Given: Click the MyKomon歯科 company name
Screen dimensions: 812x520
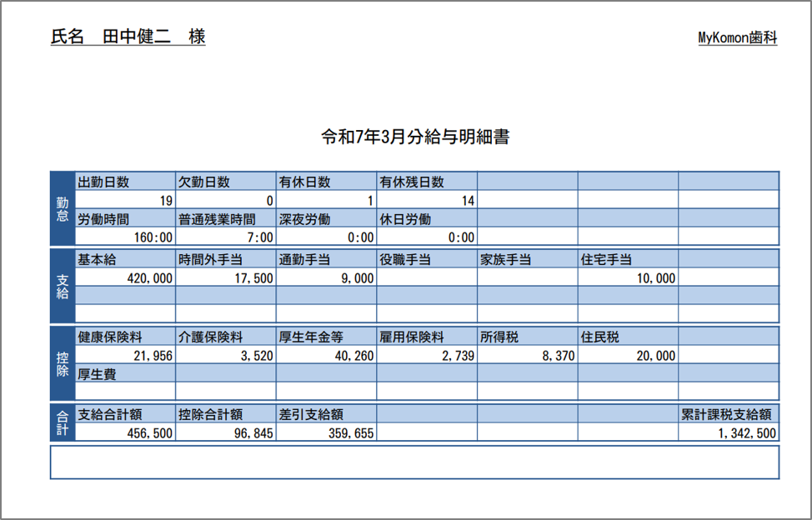Looking at the screenshot, I should tap(738, 38).
